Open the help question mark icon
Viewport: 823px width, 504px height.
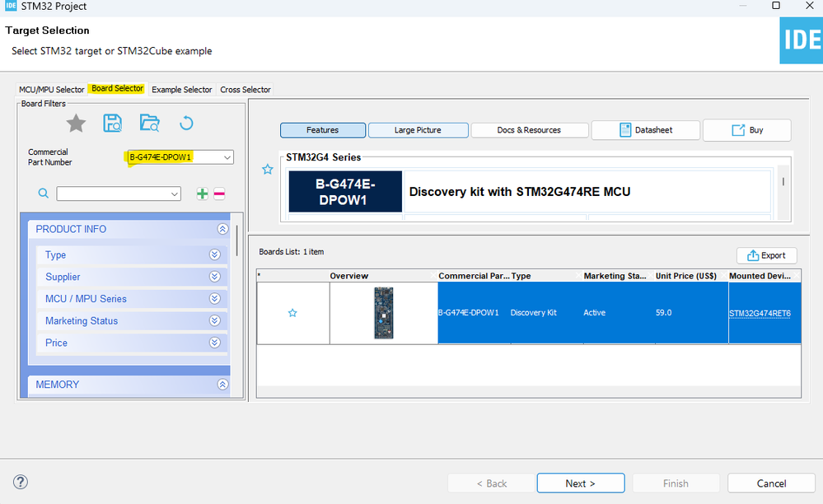point(21,483)
